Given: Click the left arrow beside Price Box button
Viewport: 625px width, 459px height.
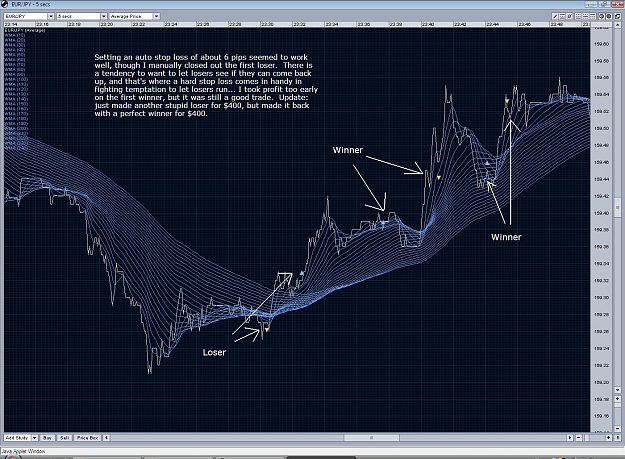Looking at the screenshot, I should 106,438.
